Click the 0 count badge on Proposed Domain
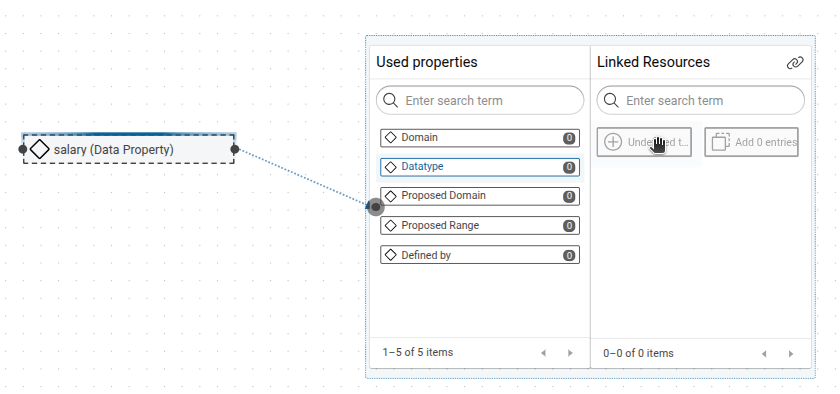The image size is (840, 394). (569, 196)
